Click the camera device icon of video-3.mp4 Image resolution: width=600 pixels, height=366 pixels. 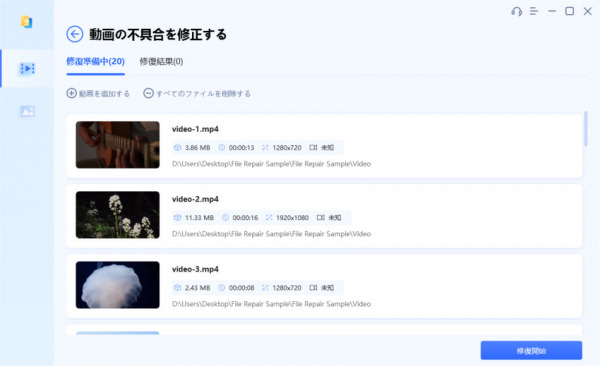313,288
